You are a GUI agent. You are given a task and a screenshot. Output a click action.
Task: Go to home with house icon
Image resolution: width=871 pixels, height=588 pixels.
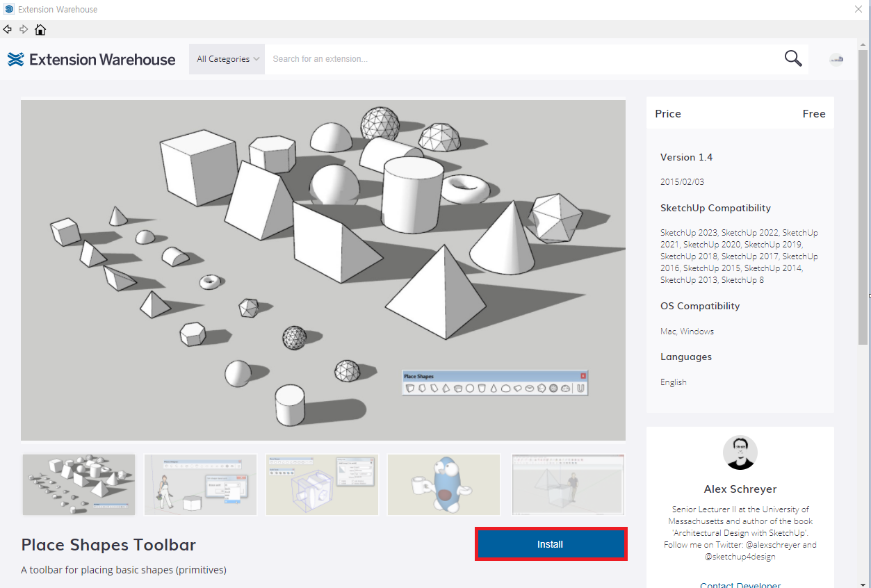pos(40,29)
